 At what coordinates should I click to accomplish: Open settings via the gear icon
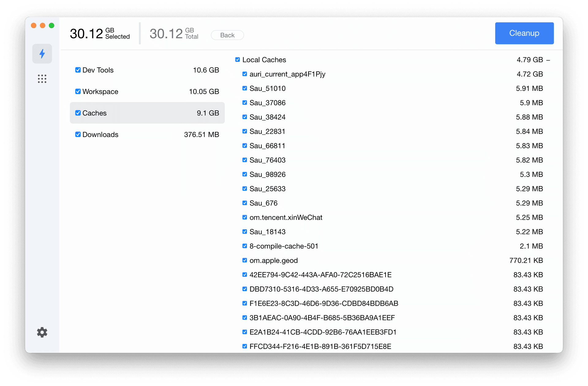click(x=42, y=332)
